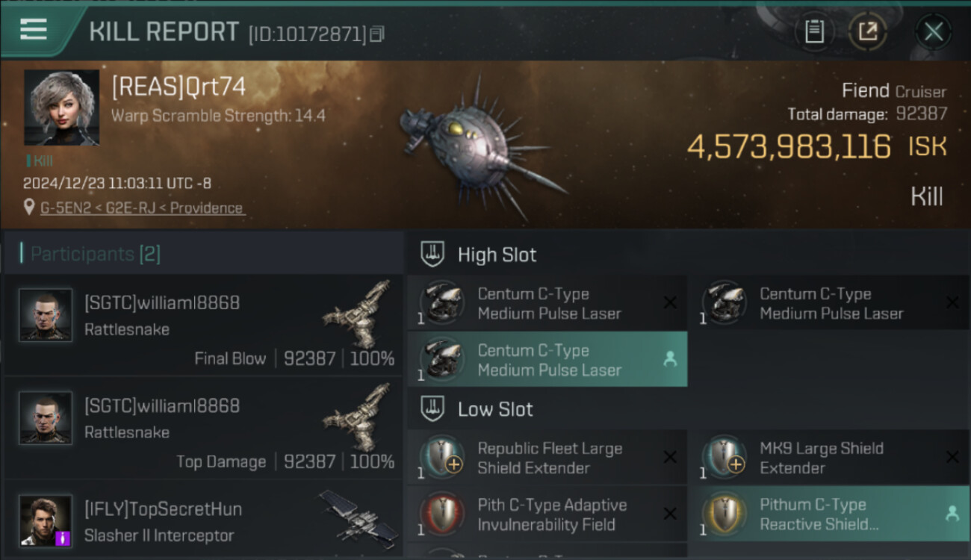Close the kill report window
Viewport: 971px width, 560px height.
point(933,31)
